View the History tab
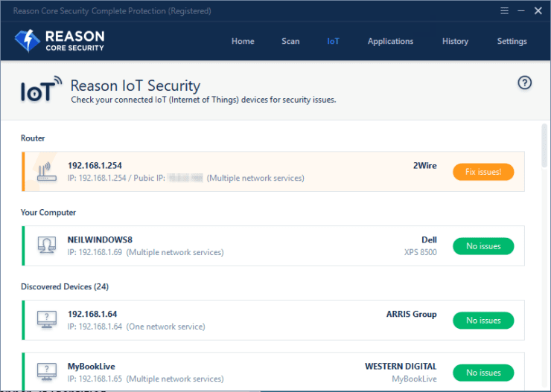This screenshot has height=392, width=551. [455, 41]
